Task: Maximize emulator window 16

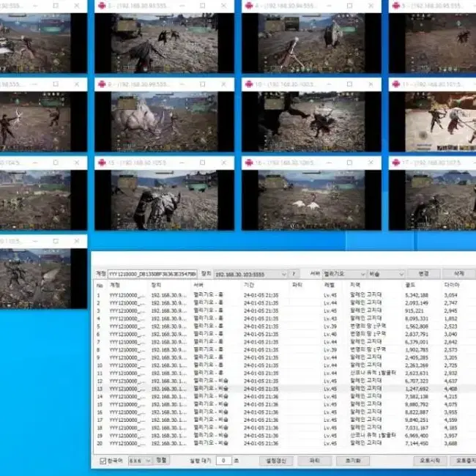Action: [x=349, y=163]
